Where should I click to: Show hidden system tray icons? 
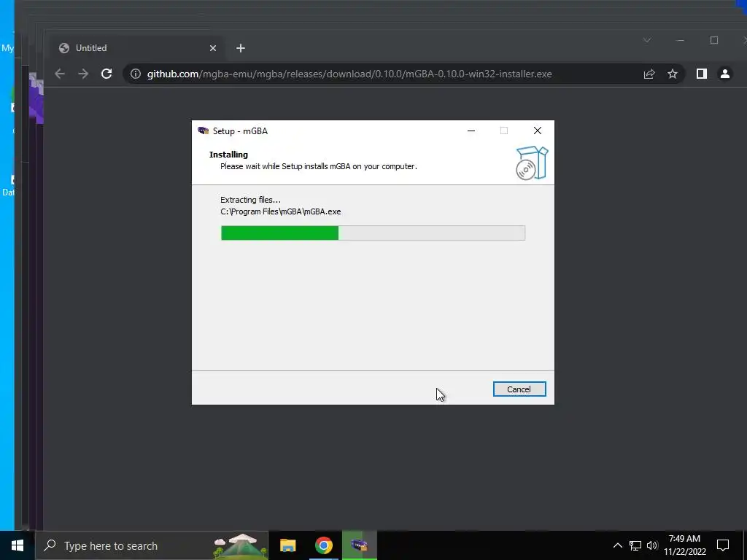click(x=617, y=545)
